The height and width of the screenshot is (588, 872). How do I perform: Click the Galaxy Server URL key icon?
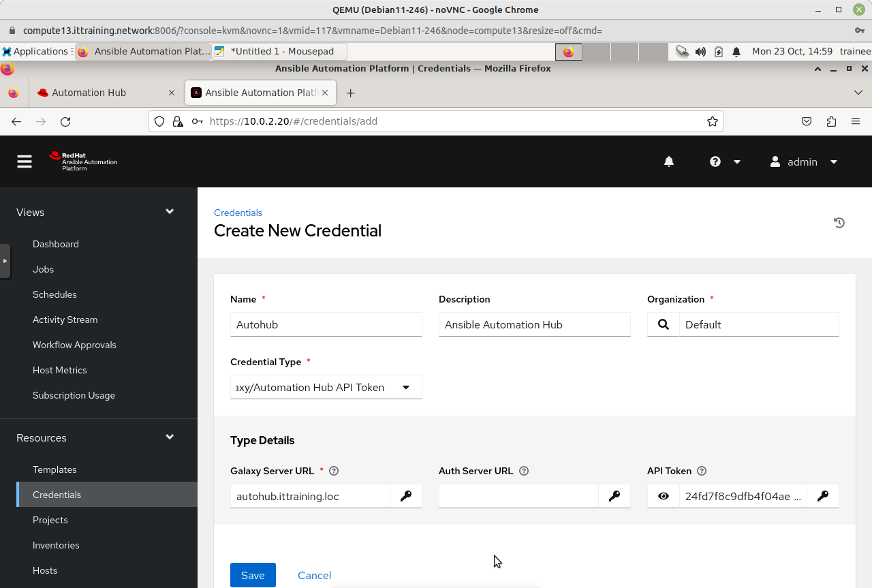[x=406, y=496]
